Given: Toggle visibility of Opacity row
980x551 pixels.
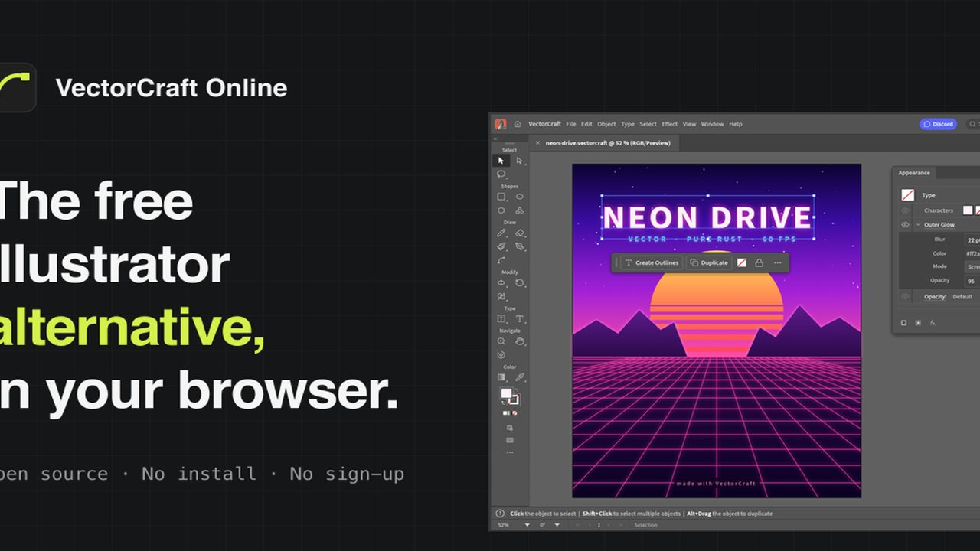Looking at the screenshot, I should point(905,296).
